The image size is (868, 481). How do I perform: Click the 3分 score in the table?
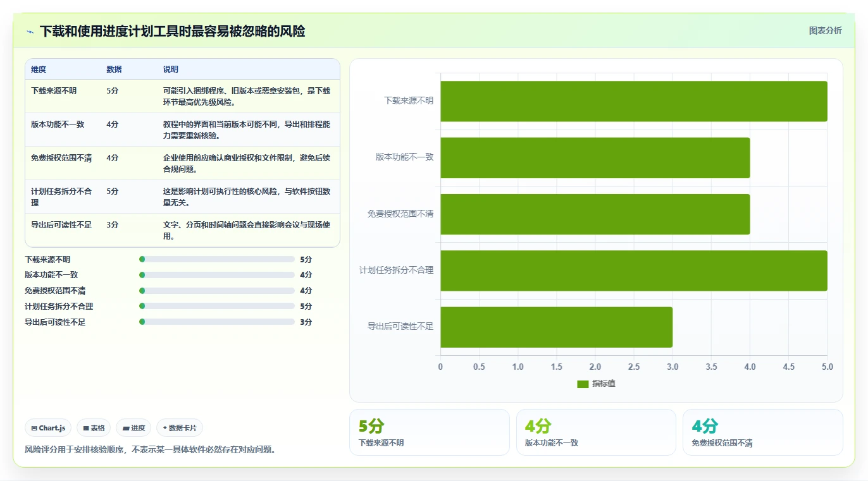(x=113, y=225)
